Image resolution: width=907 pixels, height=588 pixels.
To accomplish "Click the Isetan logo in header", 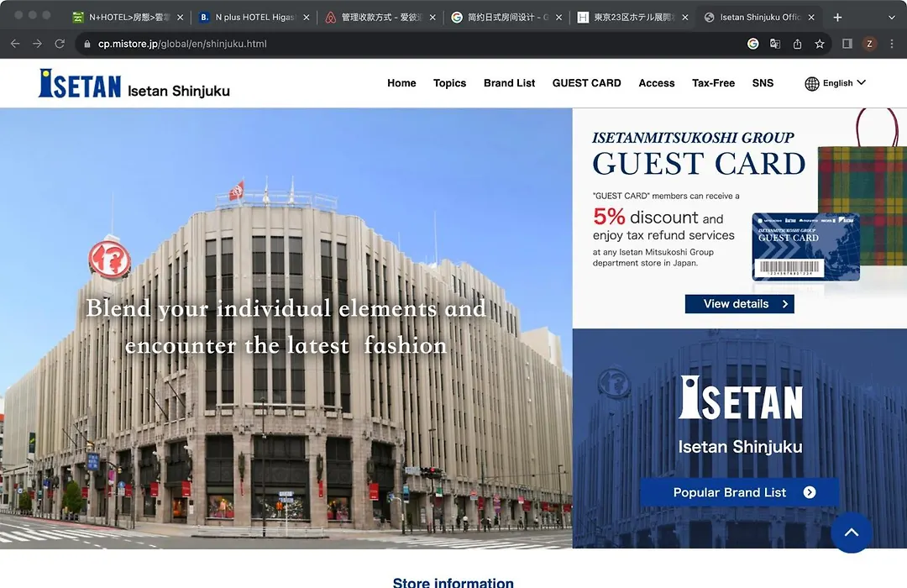I will pos(80,83).
